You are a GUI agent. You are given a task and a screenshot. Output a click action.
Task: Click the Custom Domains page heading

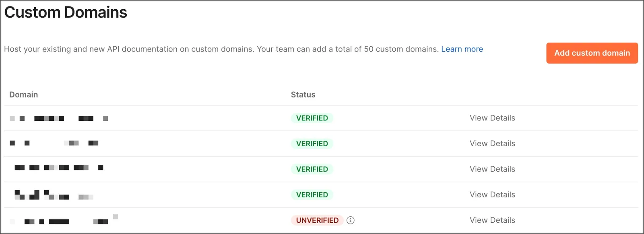pos(66,12)
